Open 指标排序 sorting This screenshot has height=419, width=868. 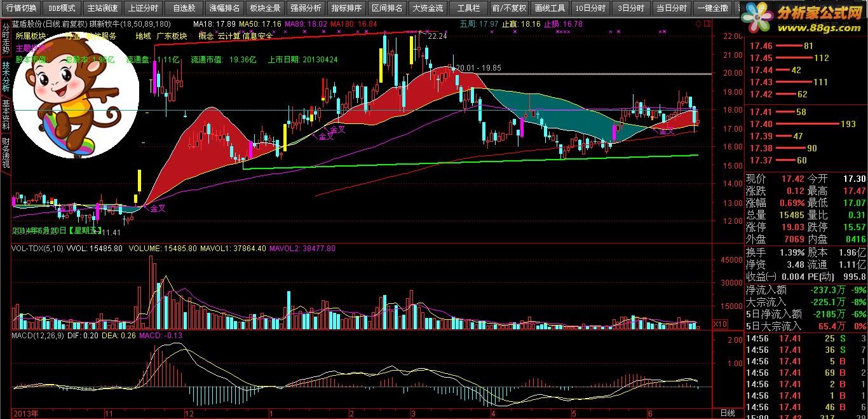tap(346, 8)
